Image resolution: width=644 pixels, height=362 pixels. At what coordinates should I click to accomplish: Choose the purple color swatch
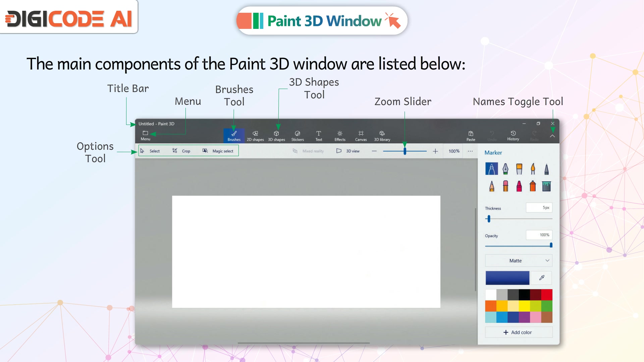click(x=524, y=317)
